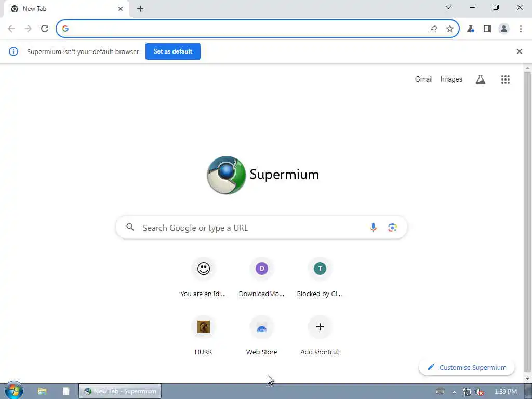Click Customise Supermium button
Viewport: 532px width, 399px height.
pos(467,367)
